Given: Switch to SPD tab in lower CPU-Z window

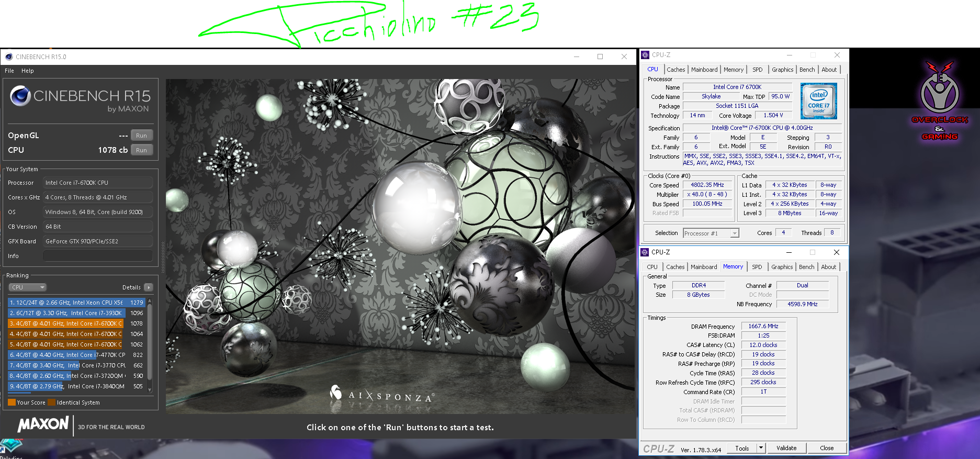Looking at the screenshot, I should (x=757, y=267).
